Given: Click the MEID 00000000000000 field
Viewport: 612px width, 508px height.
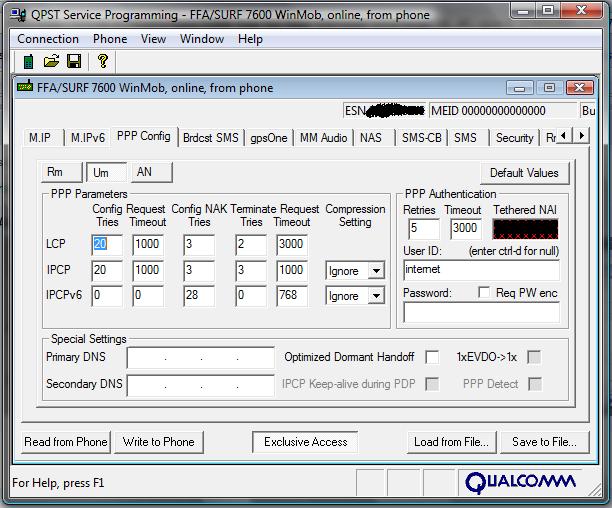Looking at the screenshot, I should coord(503,111).
